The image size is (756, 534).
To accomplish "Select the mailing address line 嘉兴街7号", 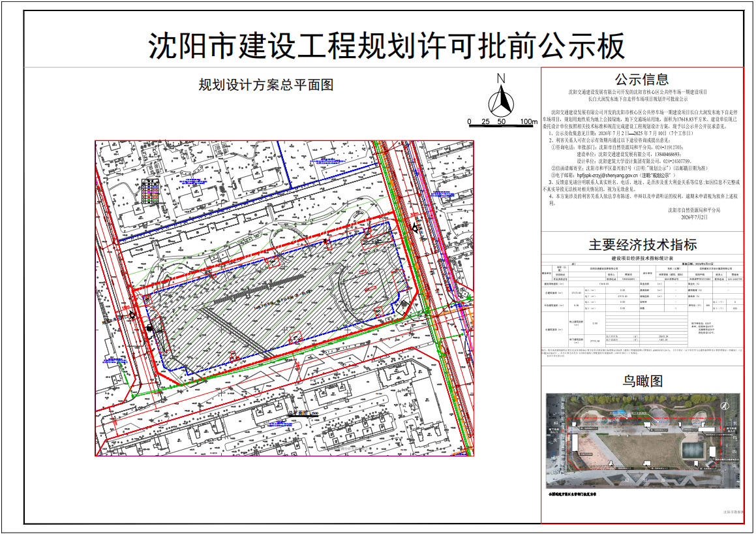I will tap(629, 168).
